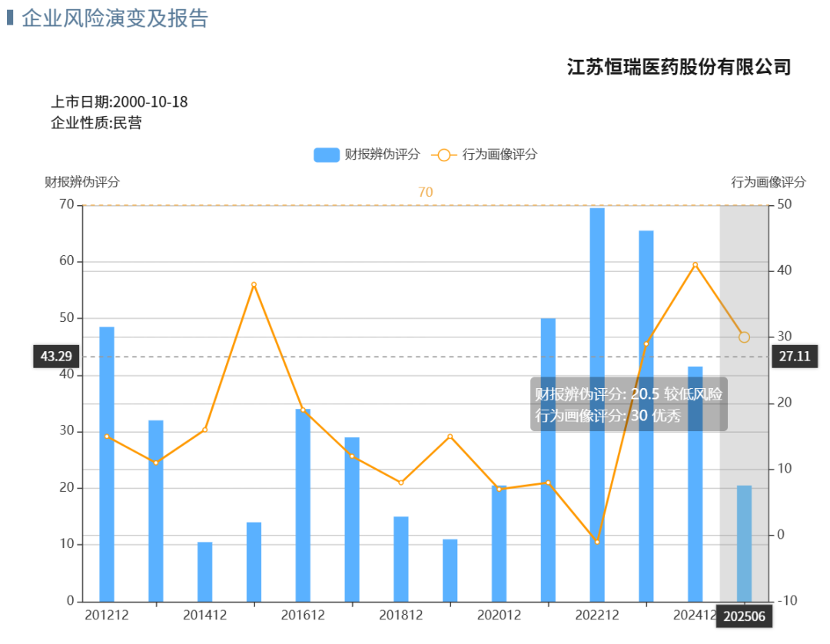
Task: Click the line point at 202212 minimum
Action: tap(597, 542)
